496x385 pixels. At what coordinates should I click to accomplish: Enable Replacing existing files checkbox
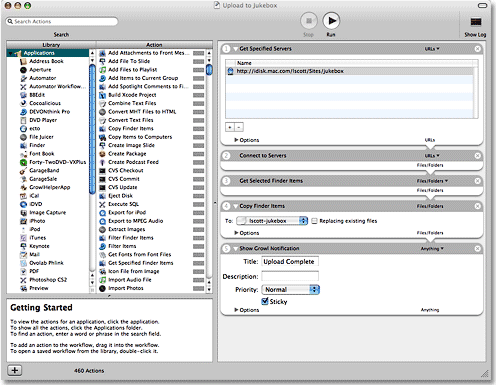point(314,221)
